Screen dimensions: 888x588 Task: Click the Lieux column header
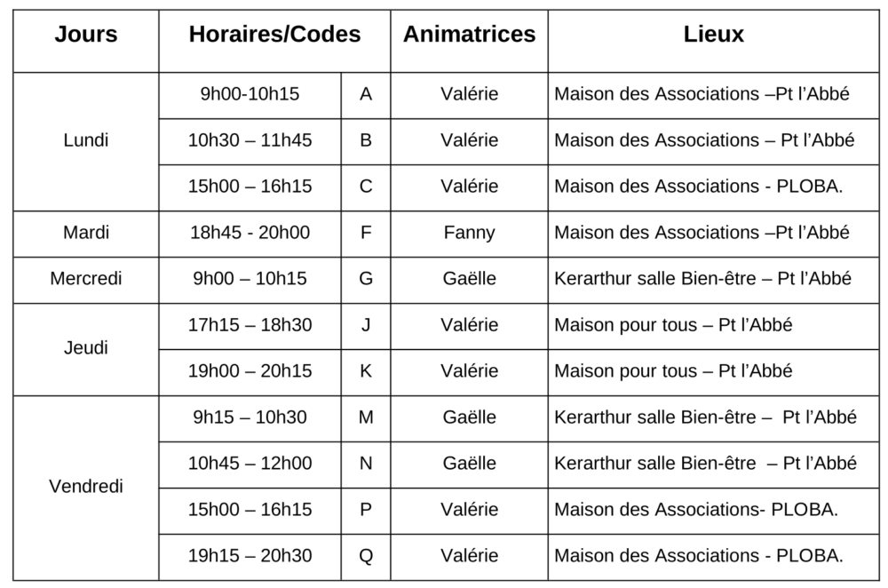tap(713, 35)
